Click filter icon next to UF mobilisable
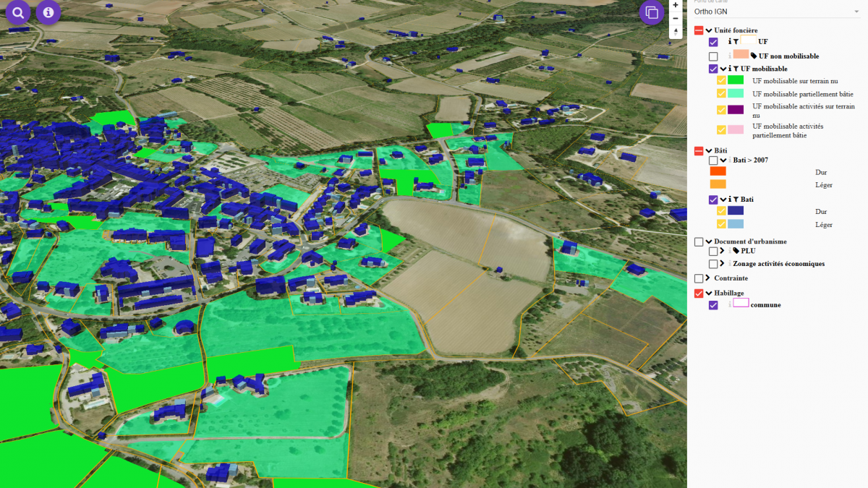 (x=737, y=69)
